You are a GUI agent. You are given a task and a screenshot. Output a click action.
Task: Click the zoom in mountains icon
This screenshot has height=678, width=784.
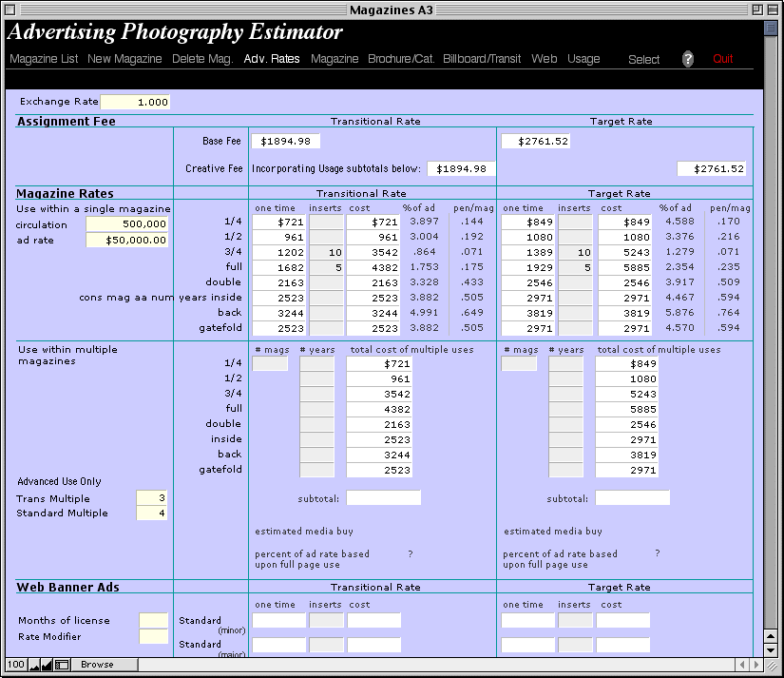tap(48, 665)
